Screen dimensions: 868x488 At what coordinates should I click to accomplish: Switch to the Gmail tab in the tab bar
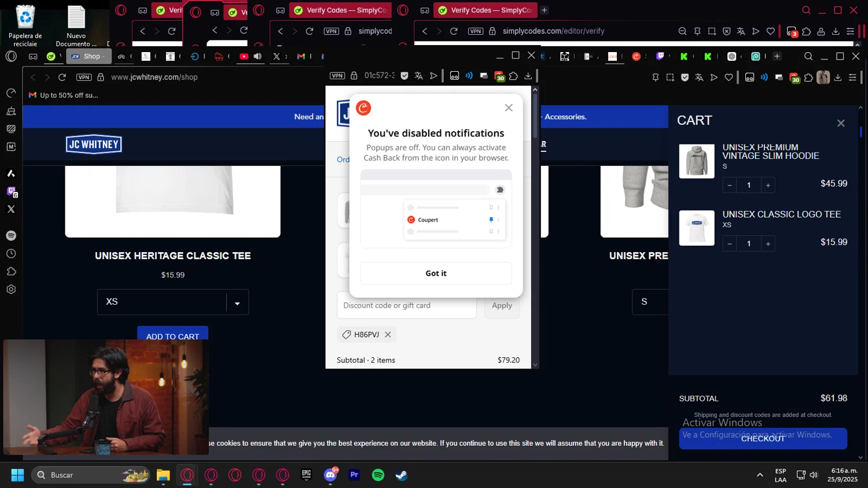[x=303, y=56]
